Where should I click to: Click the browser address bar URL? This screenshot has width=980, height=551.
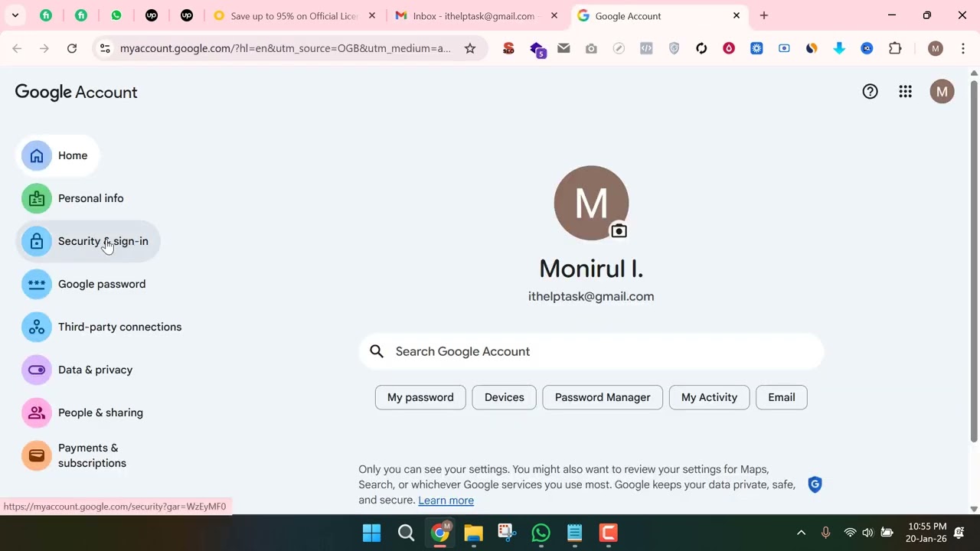click(285, 48)
